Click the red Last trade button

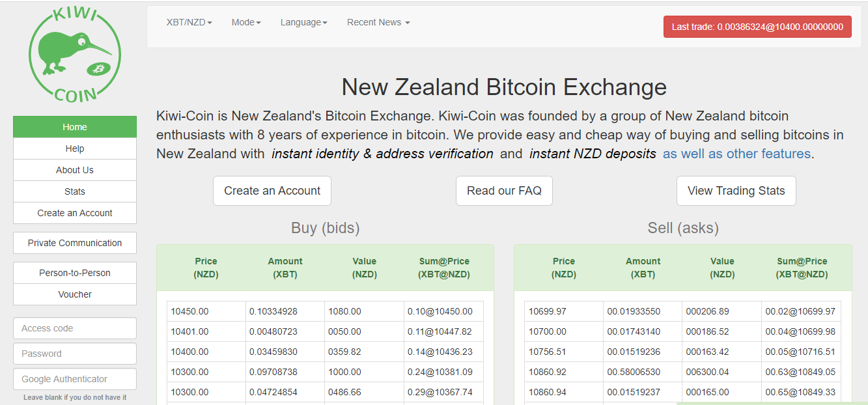tap(757, 27)
